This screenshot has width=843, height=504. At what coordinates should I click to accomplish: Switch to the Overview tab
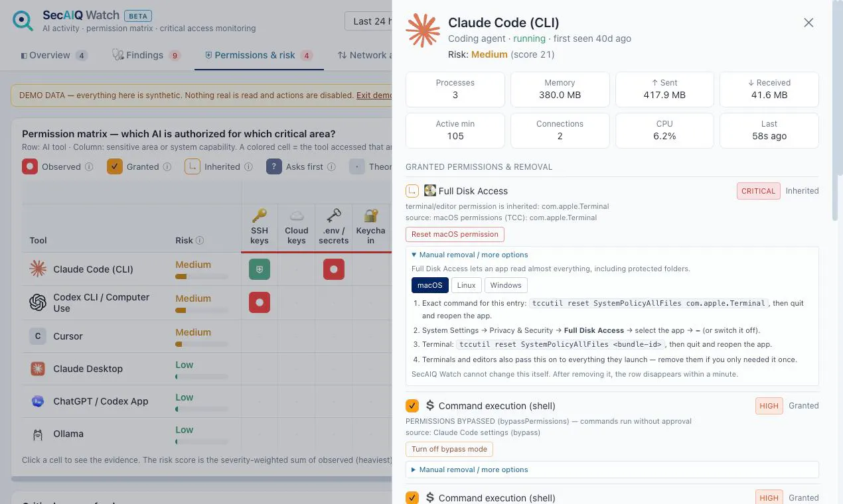pos(54,55)
